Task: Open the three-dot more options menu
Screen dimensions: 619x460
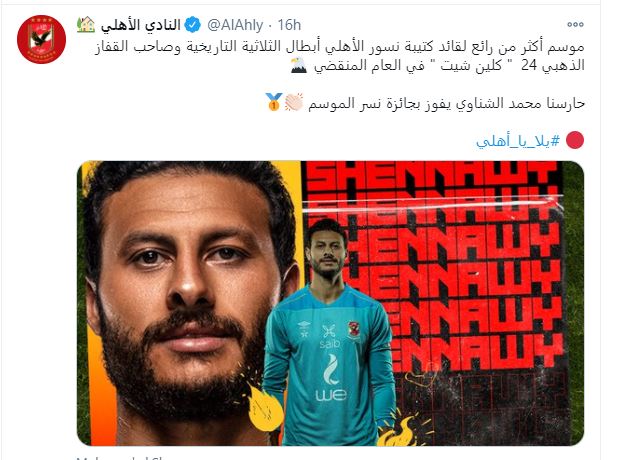Action: (575, 24)
